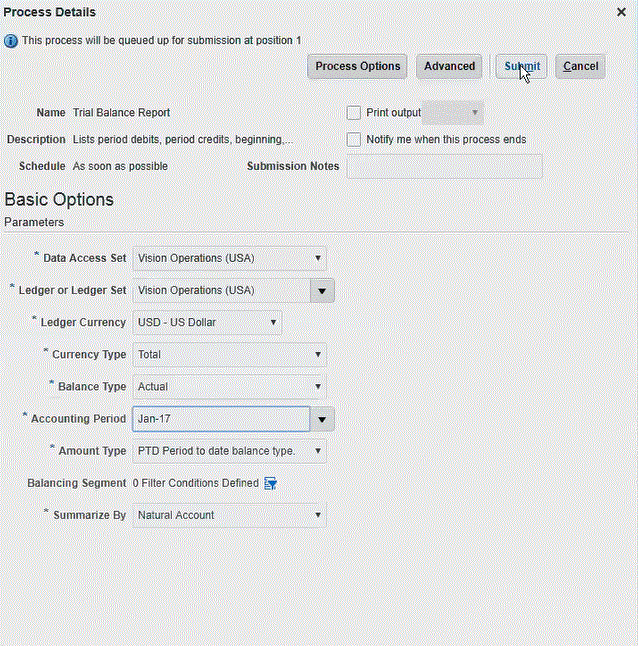The width and height of the screenshot is (638, 646).
Task: Close the Process Details dialog
Action: point(621,12)
